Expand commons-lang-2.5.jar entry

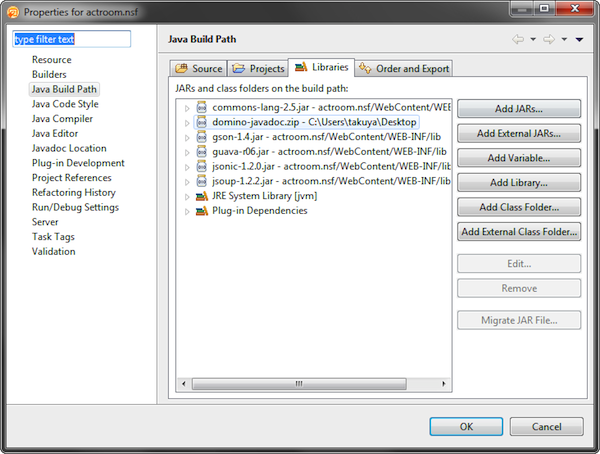tap(187, 108)
